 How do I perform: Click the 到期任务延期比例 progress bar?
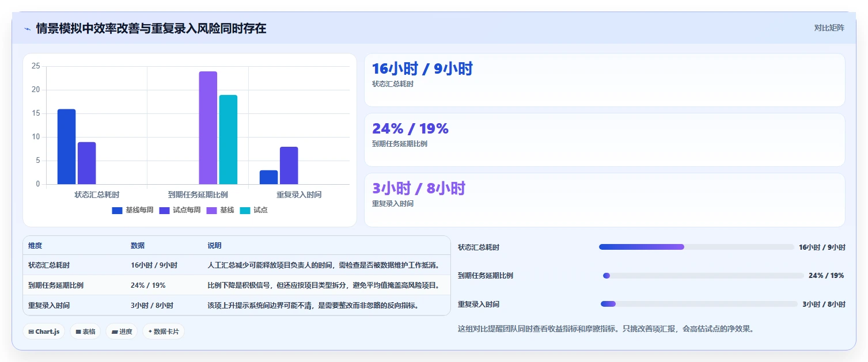[703, 276]
